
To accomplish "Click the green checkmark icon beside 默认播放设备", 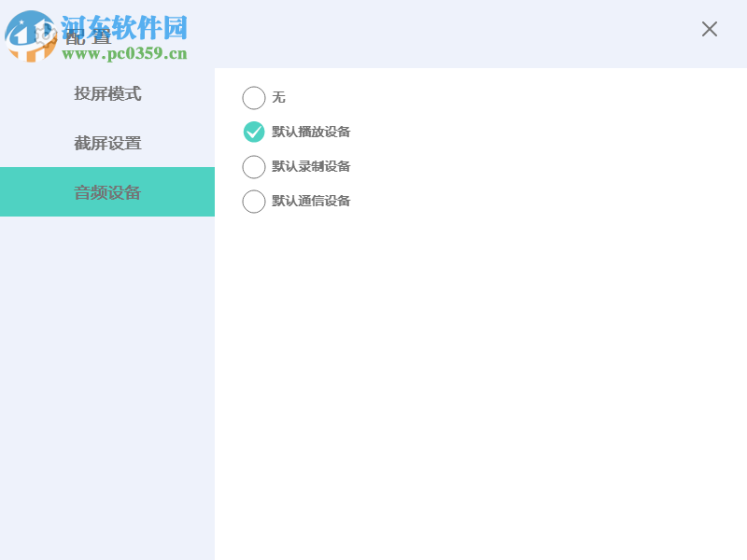I will pyautogui.click(x=253, y=133).
